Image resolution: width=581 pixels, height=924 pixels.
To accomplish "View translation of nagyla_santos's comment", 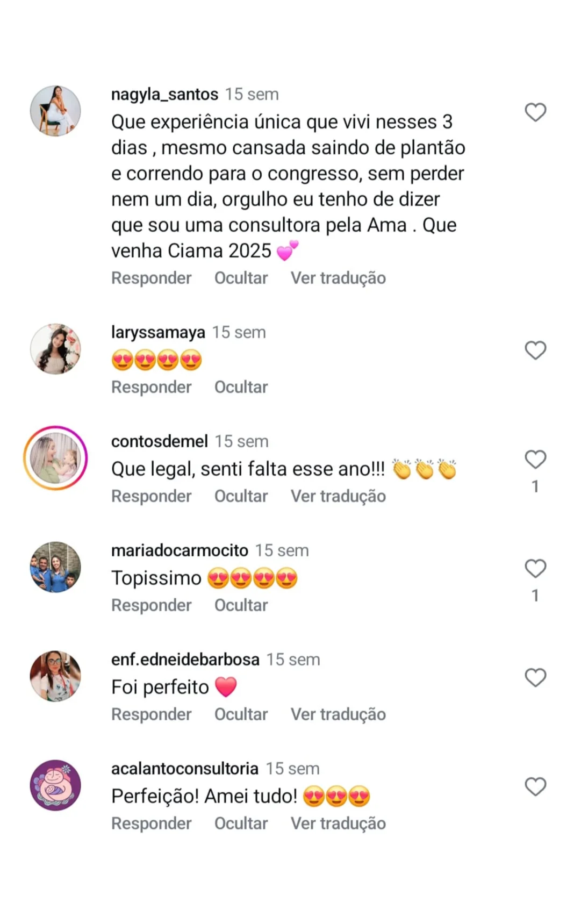I will pos(338,278).
